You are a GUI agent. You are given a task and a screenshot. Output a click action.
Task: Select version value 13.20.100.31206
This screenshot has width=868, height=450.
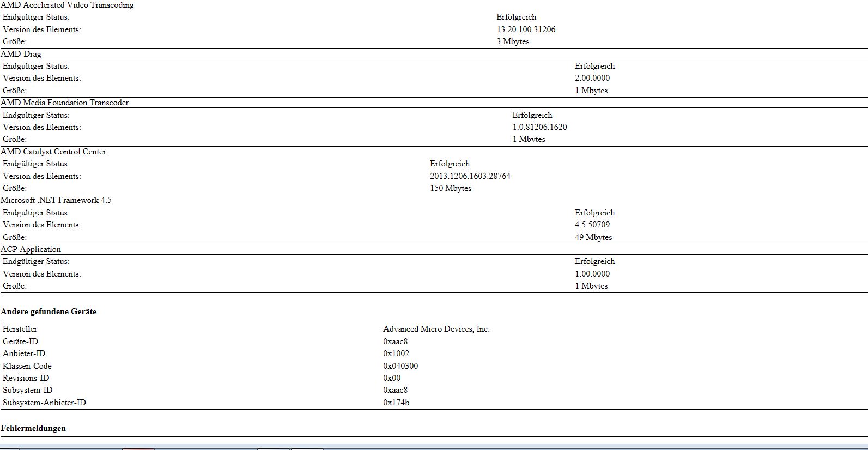(x=526, y=29)
